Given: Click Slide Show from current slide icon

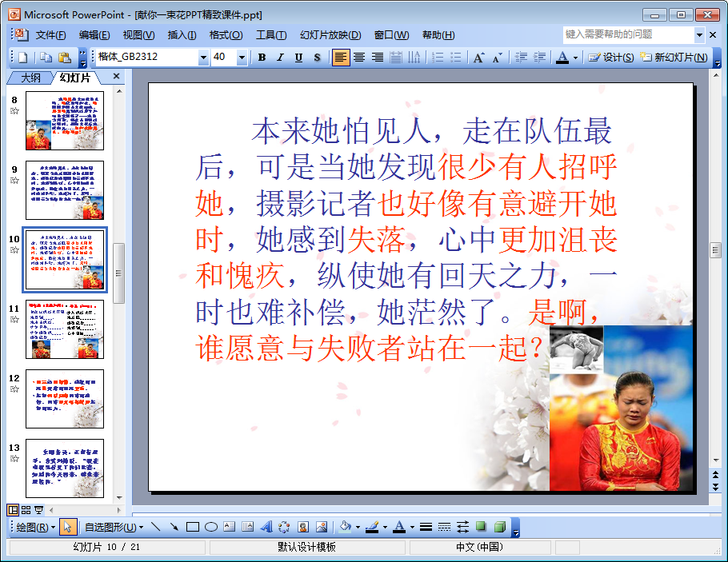Looking at the screenshot, I should pyautogui.click(x=39, y=510).
